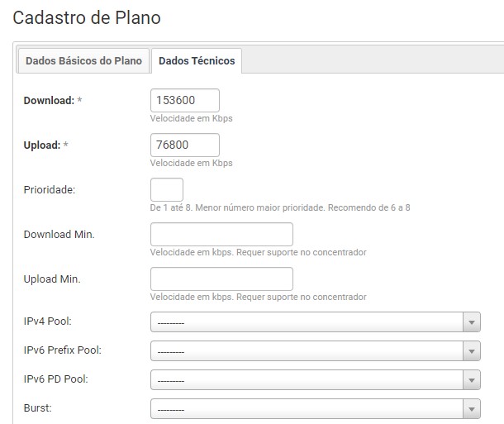
Task: Open the IPv6 PD Pool dropdown
Action: [315, 380]
